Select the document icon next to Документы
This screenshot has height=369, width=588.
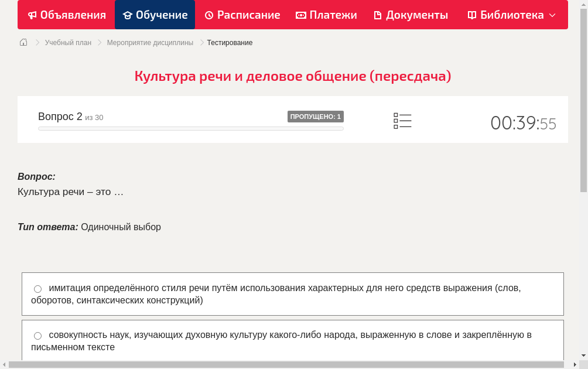378,15
